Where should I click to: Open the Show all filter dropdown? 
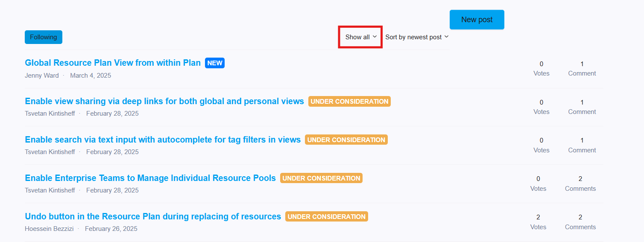point(361,37)
